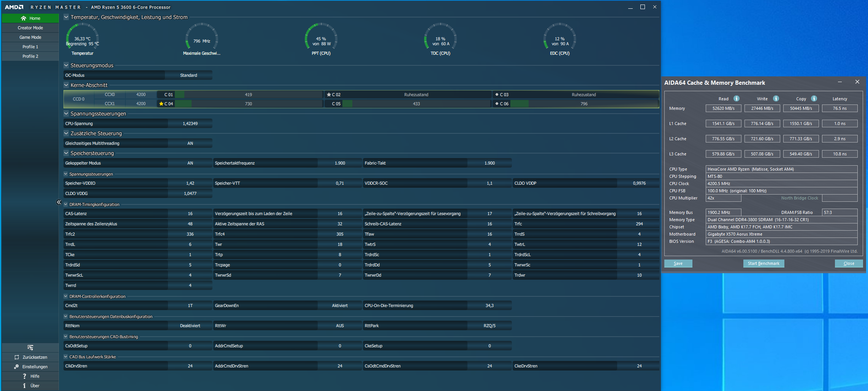Select Profile 1

[30, 47]
